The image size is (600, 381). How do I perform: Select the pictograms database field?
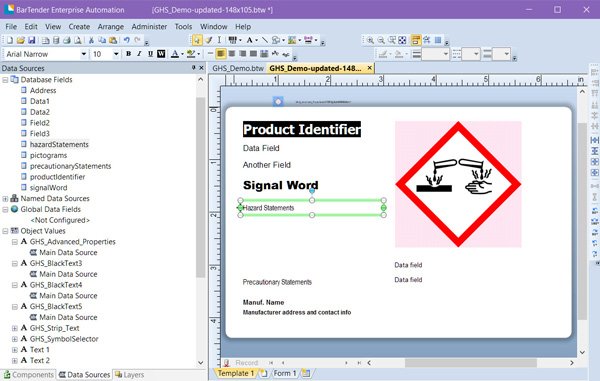pos(48,155)
